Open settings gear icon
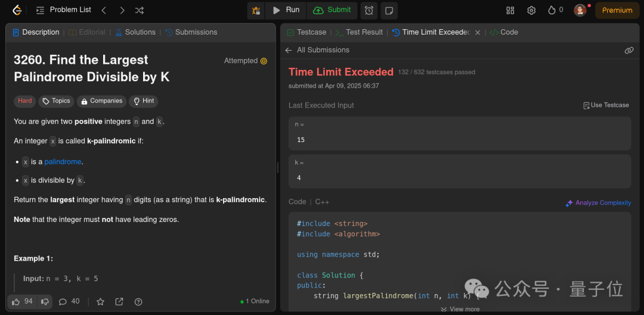 (531, 10)
